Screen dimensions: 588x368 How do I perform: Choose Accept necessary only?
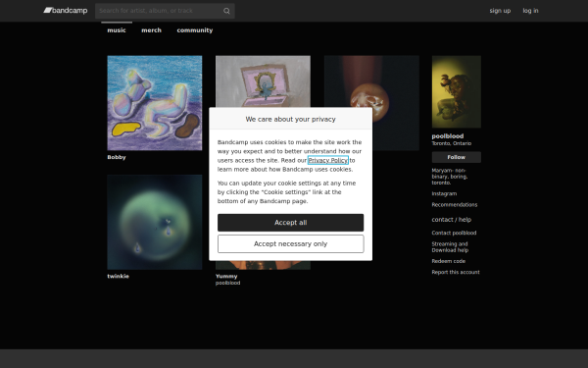click(x=291, y=244)
